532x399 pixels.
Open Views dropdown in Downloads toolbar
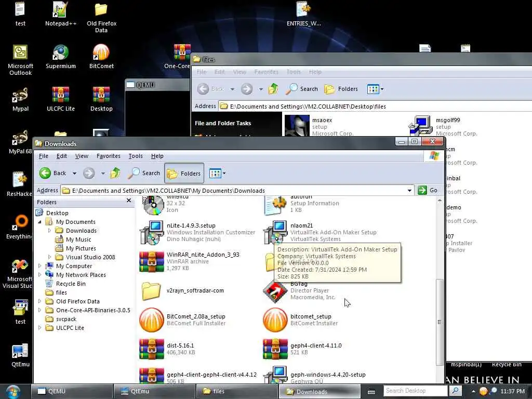click(x=217, y=174)
